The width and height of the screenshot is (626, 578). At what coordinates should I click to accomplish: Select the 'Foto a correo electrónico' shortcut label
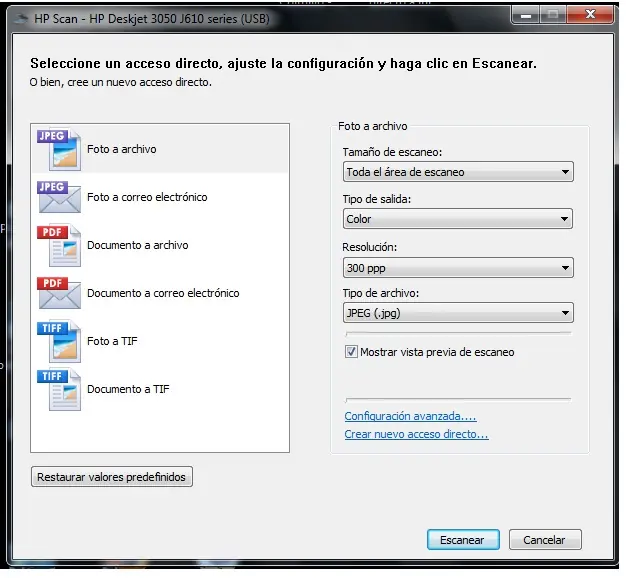click(147, 197)
